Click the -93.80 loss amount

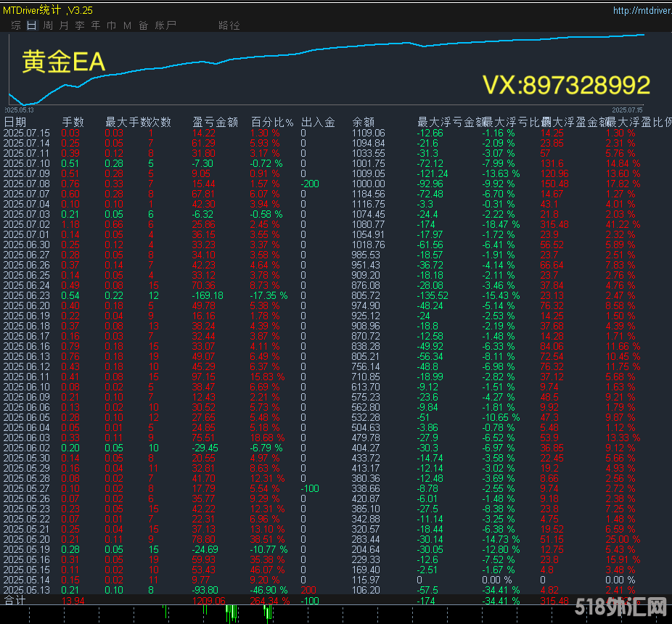pyautogui.click(x=205, y=590)
